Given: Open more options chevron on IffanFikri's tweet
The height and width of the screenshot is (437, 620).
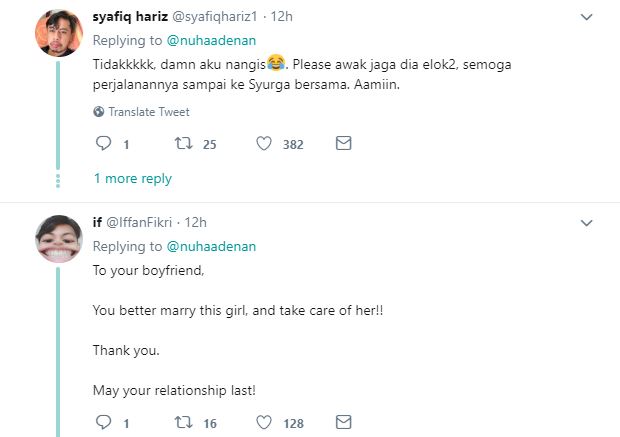Looking at the screenshot, I should pos(589,223).
